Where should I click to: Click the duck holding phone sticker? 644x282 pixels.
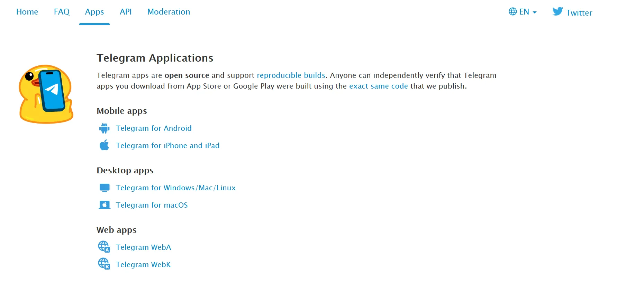click(x=46, y=94)
